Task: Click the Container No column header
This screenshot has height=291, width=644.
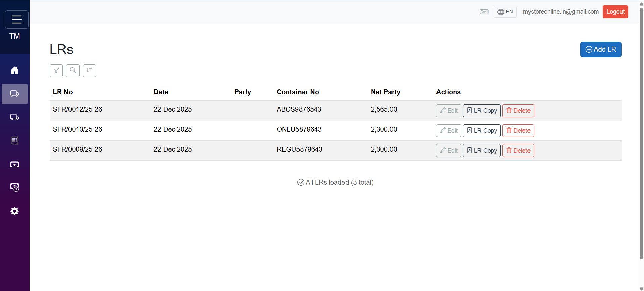Action: click(297, 92)
